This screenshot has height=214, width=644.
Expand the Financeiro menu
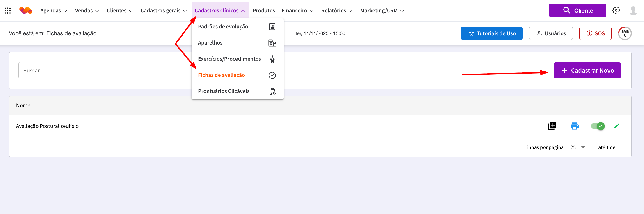coord(297,11)
